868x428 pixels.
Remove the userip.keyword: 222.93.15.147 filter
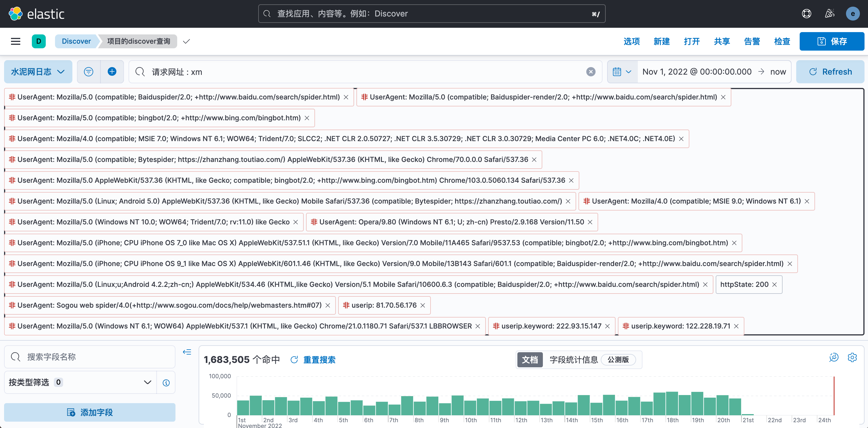pyautogui.click(x=607, y=326)
